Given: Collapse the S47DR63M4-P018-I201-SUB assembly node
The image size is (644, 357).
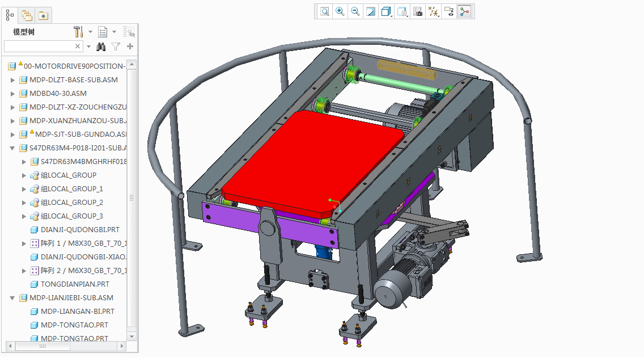Looking at the screenshot, I should click(13, 148).
